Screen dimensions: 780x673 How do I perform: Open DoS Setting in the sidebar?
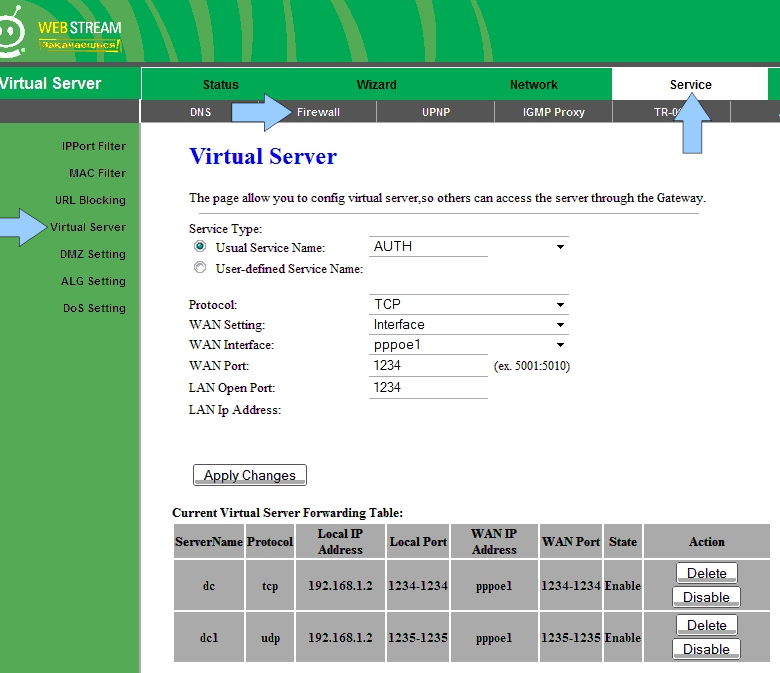tap(94, 308)
